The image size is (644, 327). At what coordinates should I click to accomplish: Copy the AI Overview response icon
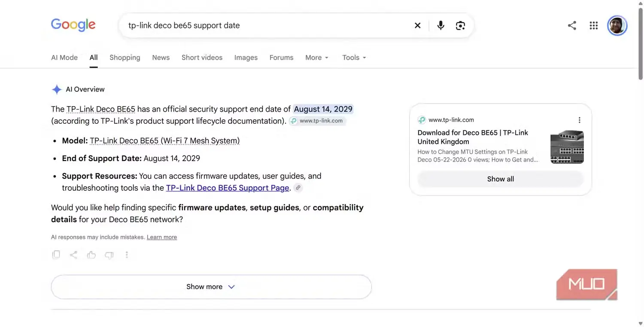[x=56, y=255]
